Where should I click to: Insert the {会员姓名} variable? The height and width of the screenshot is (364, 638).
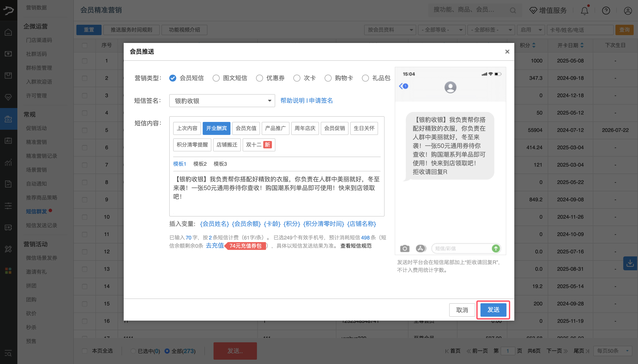[x=214, y=224]
